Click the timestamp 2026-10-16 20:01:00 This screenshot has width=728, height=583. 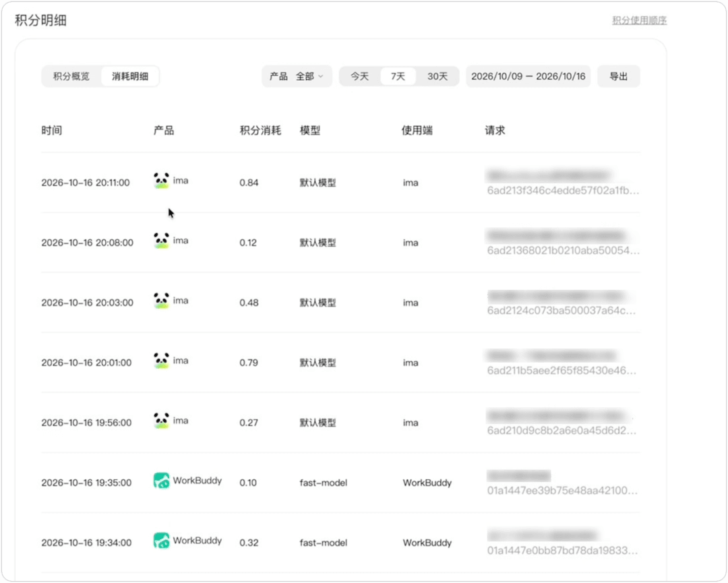click(x=86, y=363)
